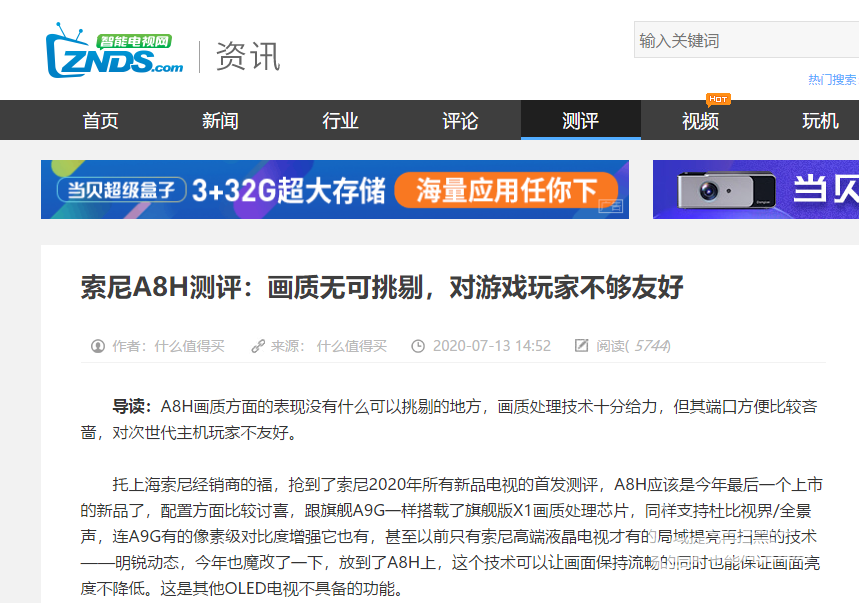Screen dimensions: 859x603
Task: Click the source link chain icon
Action: point(258,346)
